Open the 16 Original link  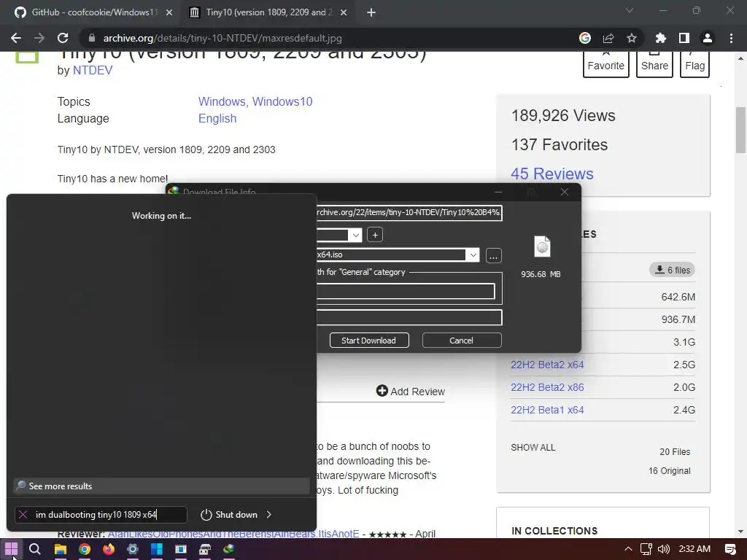[x=669, y=471]
